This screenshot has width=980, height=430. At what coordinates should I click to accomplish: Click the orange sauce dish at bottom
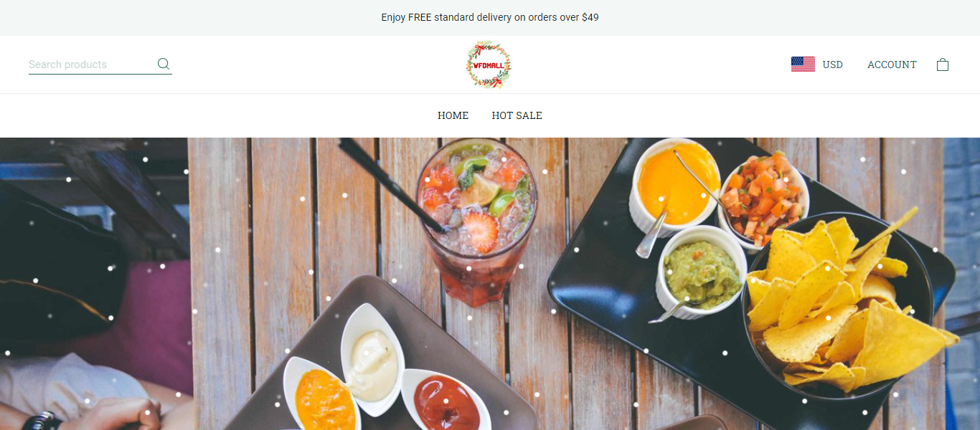323,396
